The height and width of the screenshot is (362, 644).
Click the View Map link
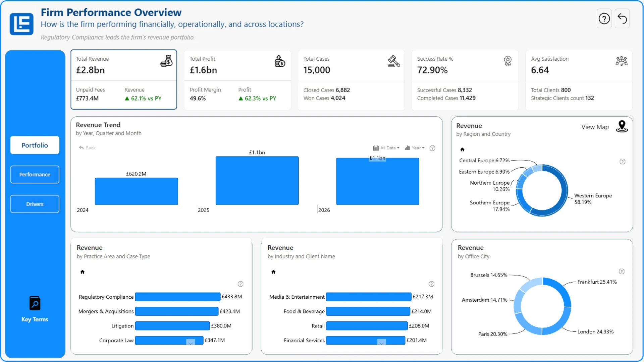pyautogui.click(x=595, y=127)
